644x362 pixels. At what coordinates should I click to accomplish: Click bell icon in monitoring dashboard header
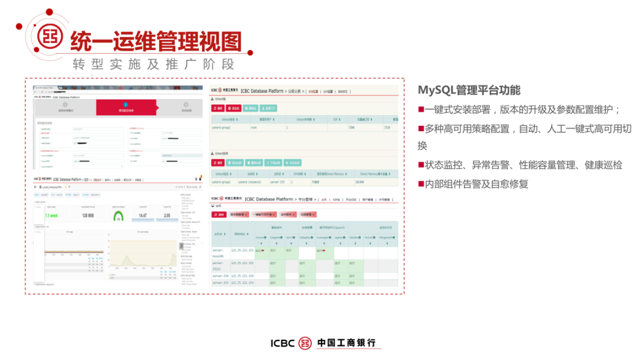click(x=200, y=178)
